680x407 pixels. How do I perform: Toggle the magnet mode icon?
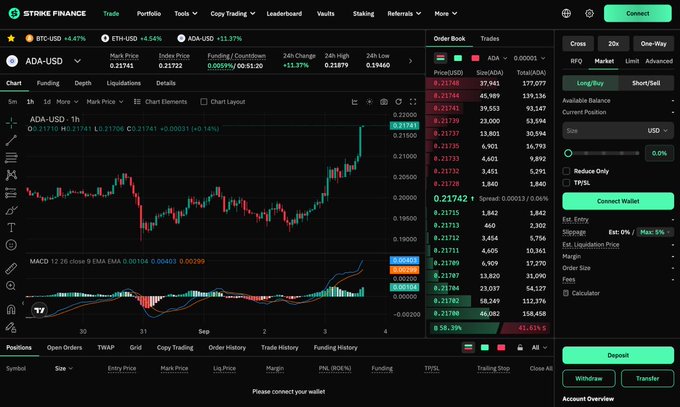[x=11, y=309]
